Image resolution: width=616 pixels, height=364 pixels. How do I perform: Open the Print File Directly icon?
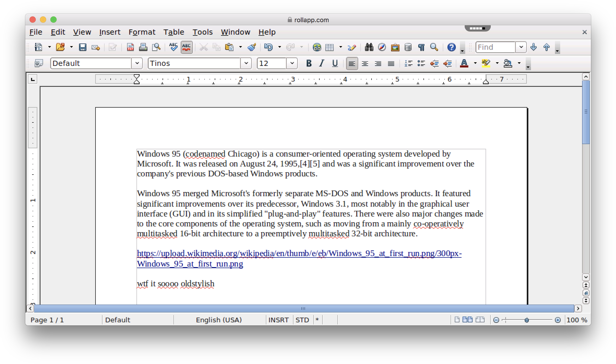(143, 47)
